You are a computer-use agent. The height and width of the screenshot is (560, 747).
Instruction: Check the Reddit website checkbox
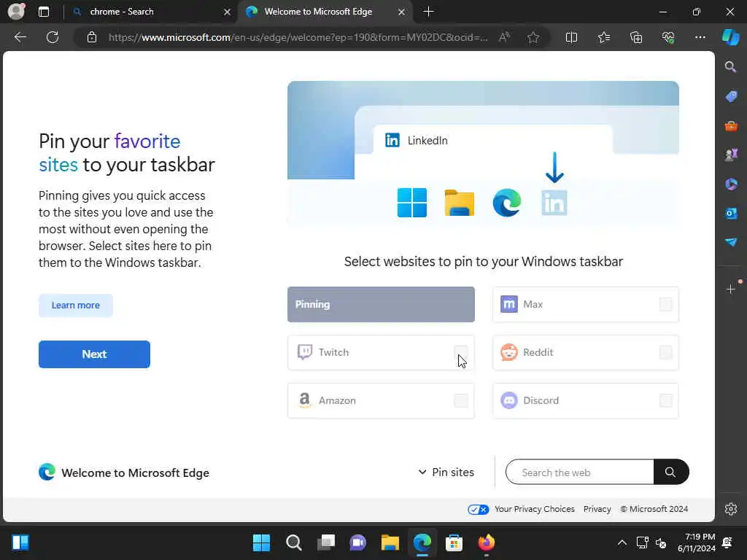(x=665, y=352)
